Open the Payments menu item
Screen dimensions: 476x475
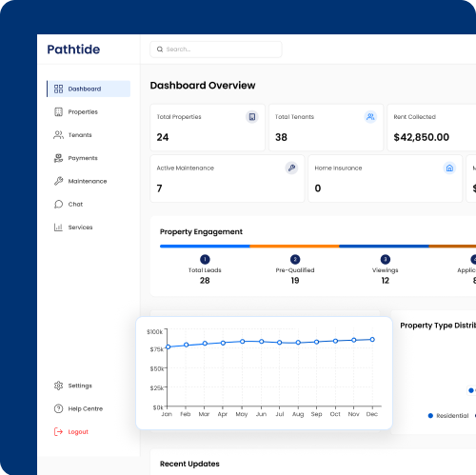pos(89,158)
